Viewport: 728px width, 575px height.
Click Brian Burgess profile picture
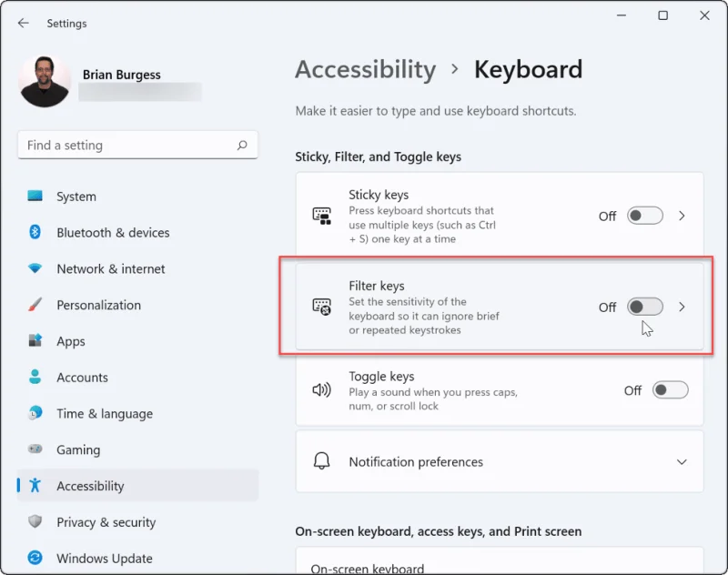pos(45,82)
